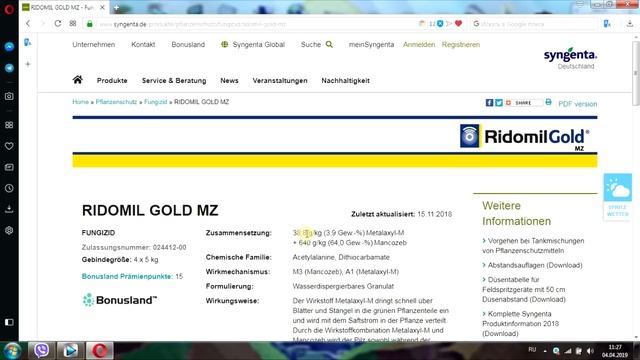Open weather widget Spritzwetter
640x360 pixels.
click(618, 197)
